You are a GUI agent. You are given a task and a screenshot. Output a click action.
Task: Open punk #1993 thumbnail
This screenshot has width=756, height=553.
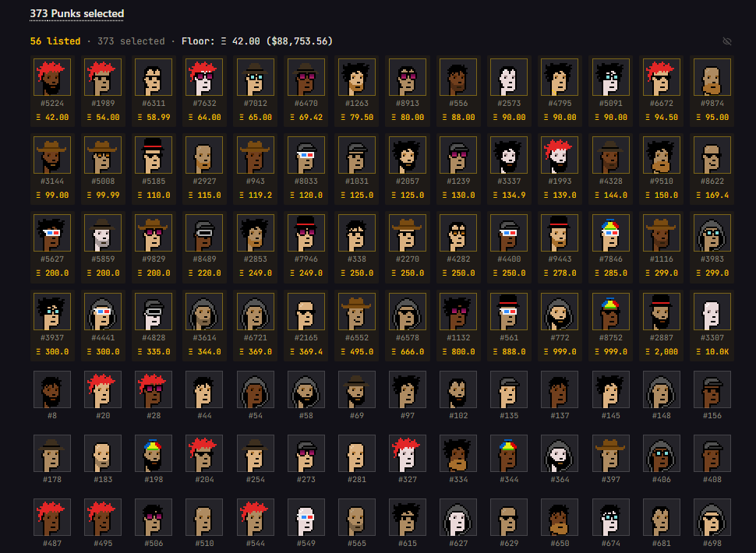click(x=560, y=155)
